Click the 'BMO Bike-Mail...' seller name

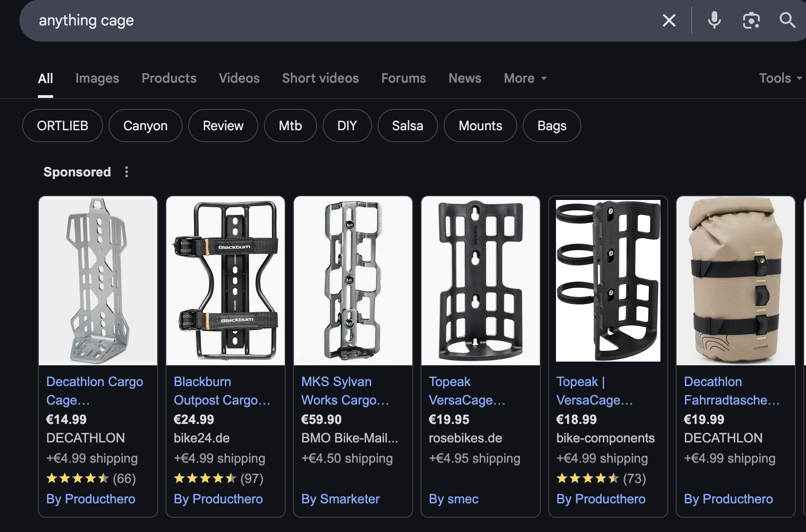pyautogui.click(x=349, y=438)
